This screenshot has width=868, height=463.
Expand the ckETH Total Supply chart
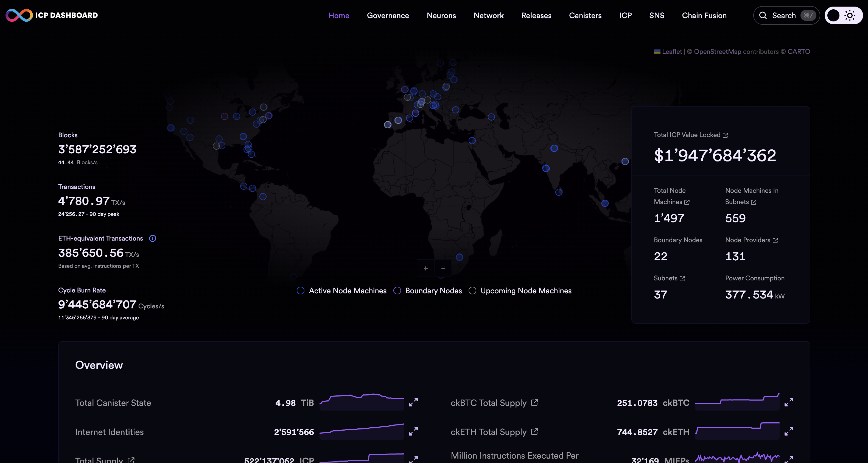click(788, 431)
